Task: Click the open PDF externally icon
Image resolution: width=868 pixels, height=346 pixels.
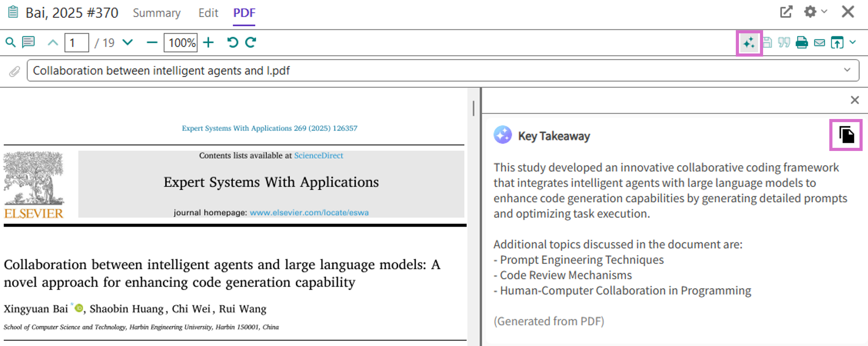Action: tap(837, 43)
